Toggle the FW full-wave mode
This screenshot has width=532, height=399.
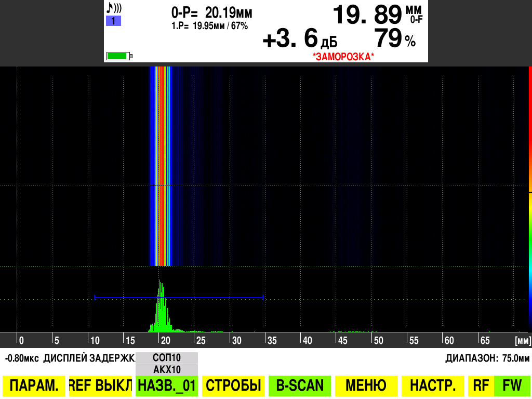pos(512,385)
